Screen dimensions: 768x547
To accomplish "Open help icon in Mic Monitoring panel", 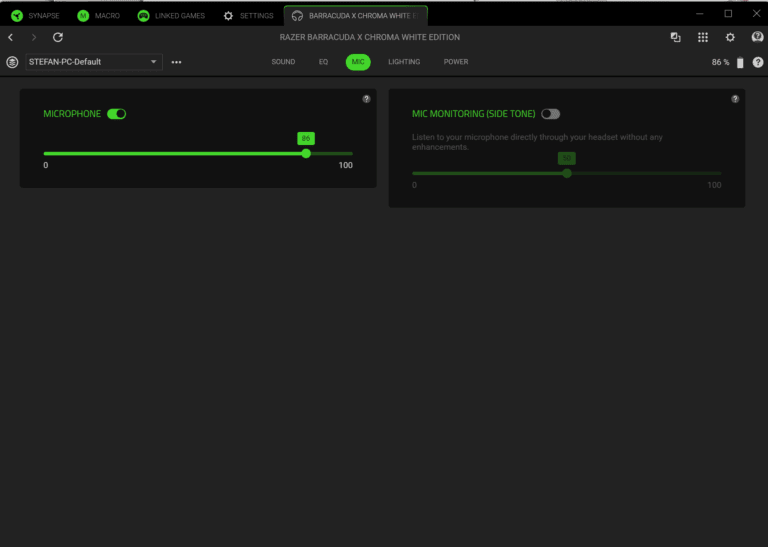I will [735, 99].
